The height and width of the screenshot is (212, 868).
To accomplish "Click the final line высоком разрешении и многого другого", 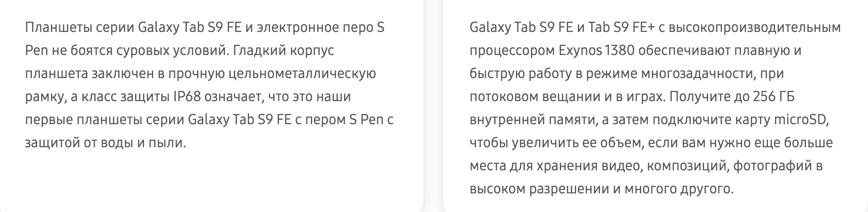I will click(x=602, y=189).
